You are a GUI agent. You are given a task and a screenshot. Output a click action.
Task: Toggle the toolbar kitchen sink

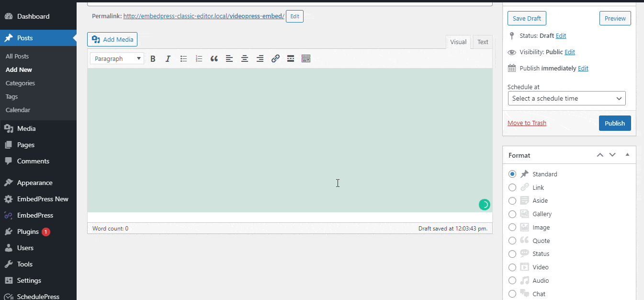[x=306, y=58]
